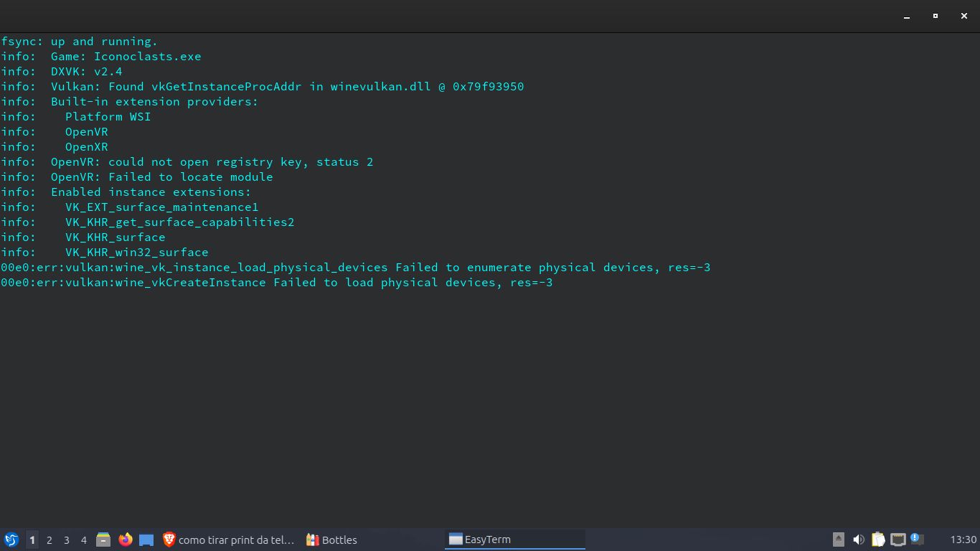Launch Firefox from the quick-launch panel
This screenshot has height=551, width=980.
(x=126, y=540)
